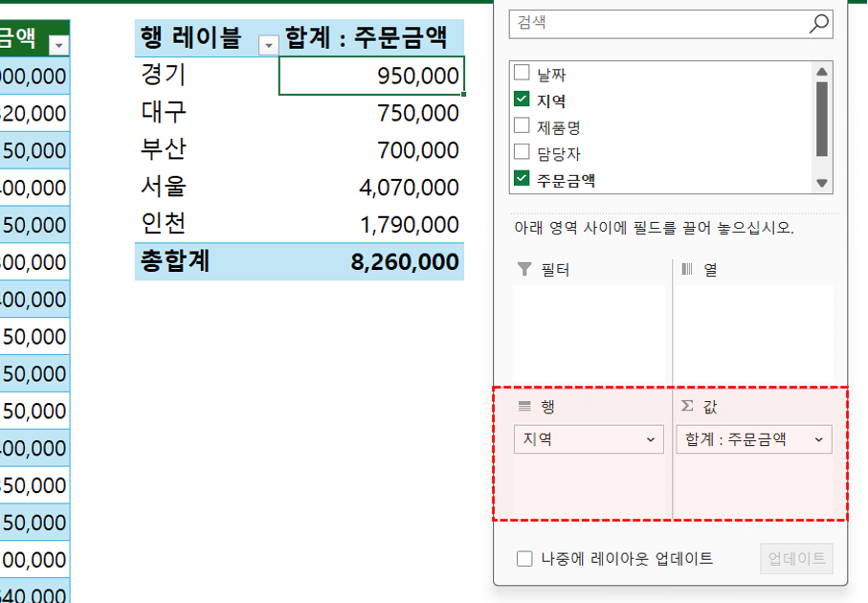
Task: Enable the 날짜 field checkbox
Action: pos(523,71)
